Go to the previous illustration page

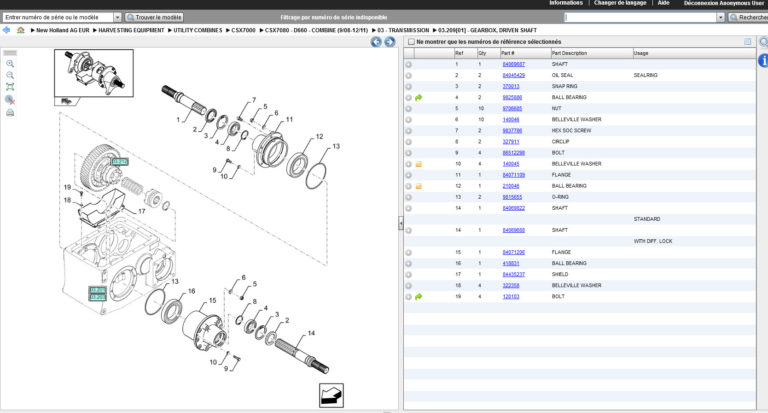(376, 42)
